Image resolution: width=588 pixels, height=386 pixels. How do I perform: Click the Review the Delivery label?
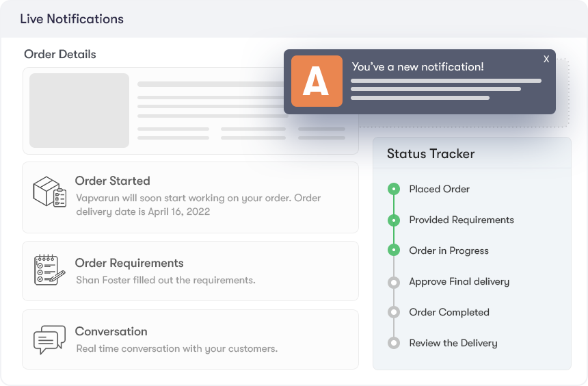453,343
